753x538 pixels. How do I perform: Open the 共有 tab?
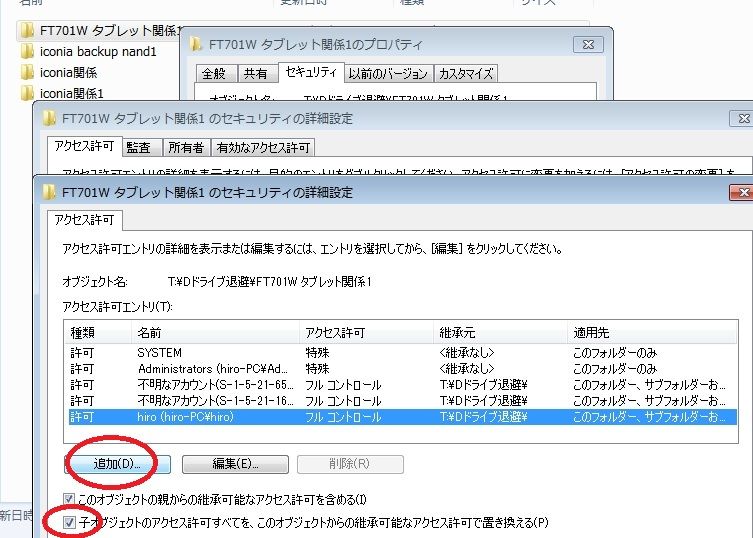point(256,73)
